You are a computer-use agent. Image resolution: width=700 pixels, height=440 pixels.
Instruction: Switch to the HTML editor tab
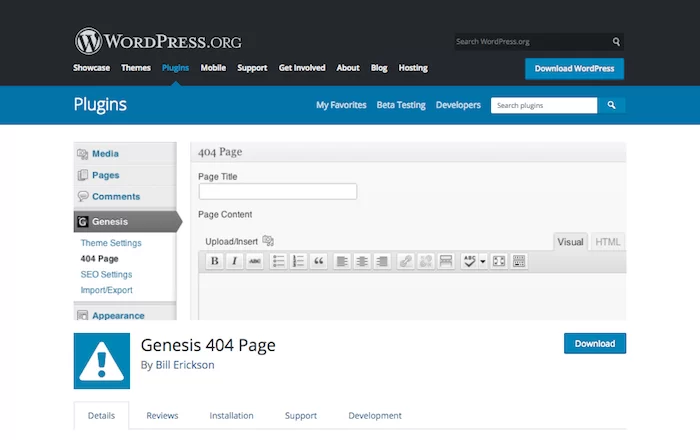(608, 241)
